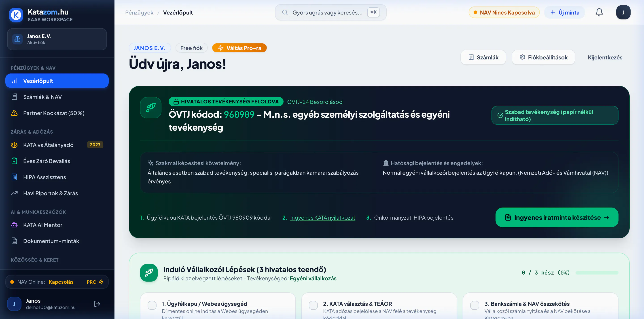
Task: Click Kapcsolás link next to NAV Online
Action: 61,282
